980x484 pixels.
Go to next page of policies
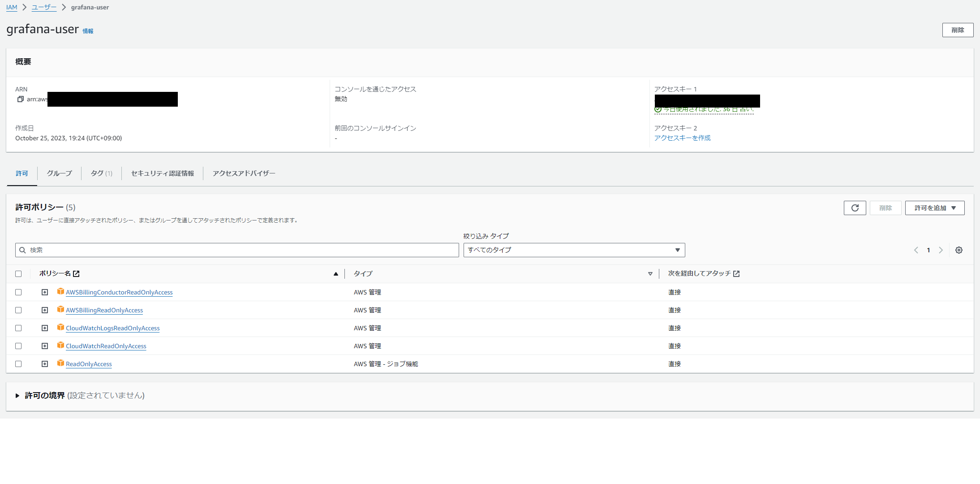941,250
